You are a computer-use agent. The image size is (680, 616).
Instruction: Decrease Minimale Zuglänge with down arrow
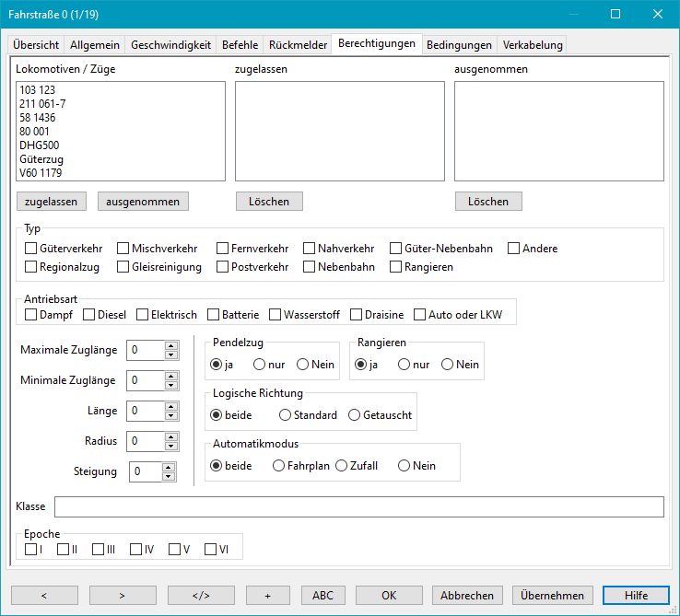coord(170,385)
